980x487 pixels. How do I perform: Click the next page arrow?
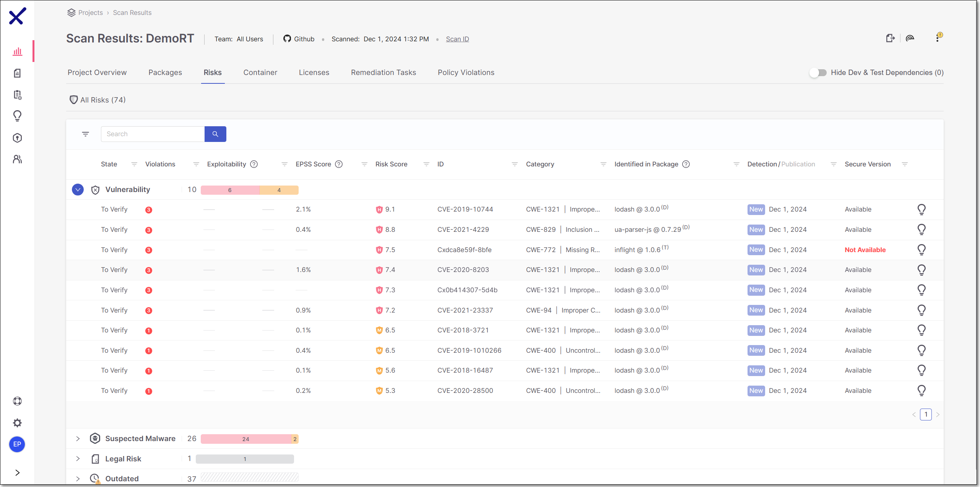(x=938, y=414)
